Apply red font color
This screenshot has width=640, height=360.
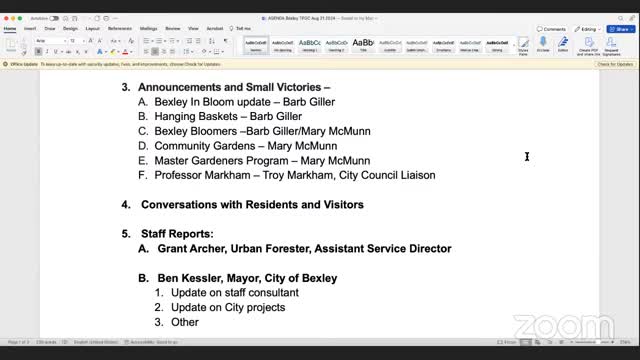pos(125,52)
